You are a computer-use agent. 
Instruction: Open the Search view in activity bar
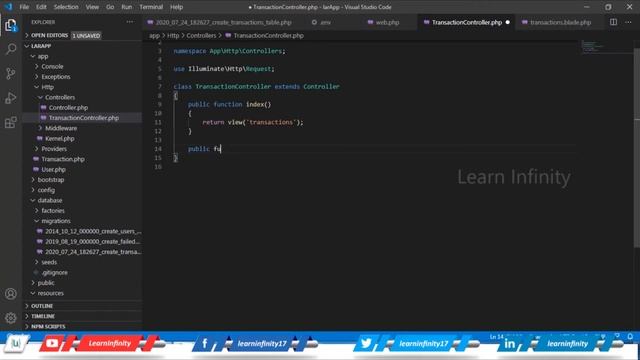click(x=11, y=49)
